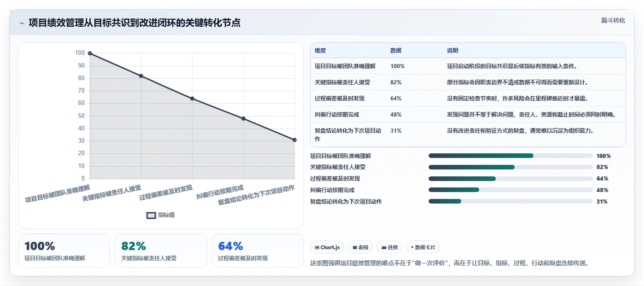Click the lightning icon beside the page title

point(22,23)
